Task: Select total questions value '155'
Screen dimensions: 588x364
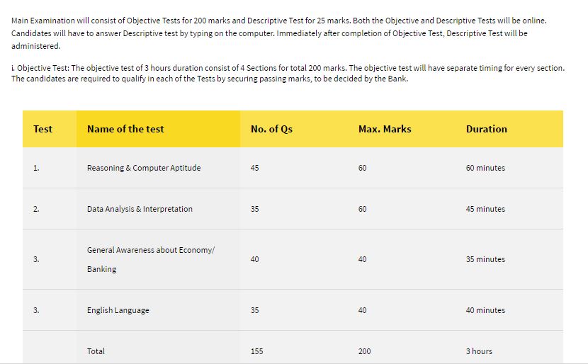Action: (257, 351)
